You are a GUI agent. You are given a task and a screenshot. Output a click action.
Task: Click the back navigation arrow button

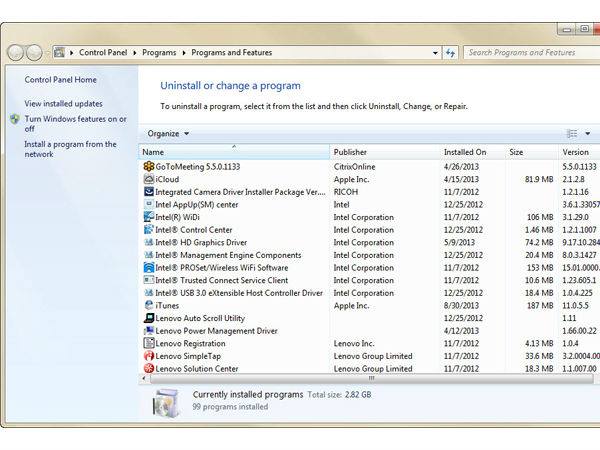pos(16,52)
